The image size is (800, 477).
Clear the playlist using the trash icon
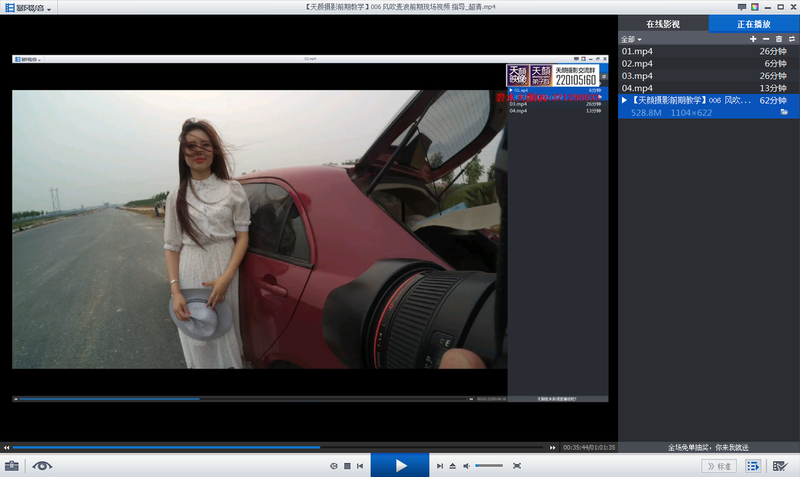(x=779, y=38)
